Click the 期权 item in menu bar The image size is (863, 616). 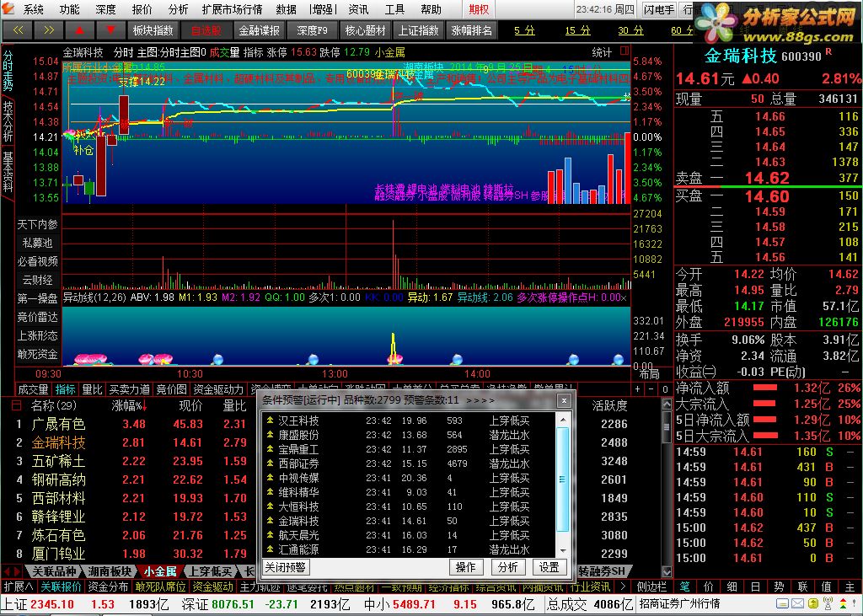(x=479, y=9)
